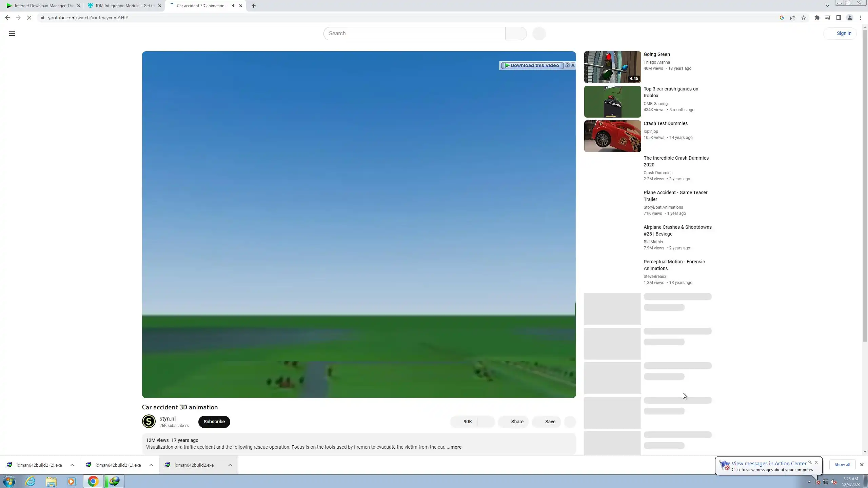Open YouTube hamburger guide menu

pos(12,33)
